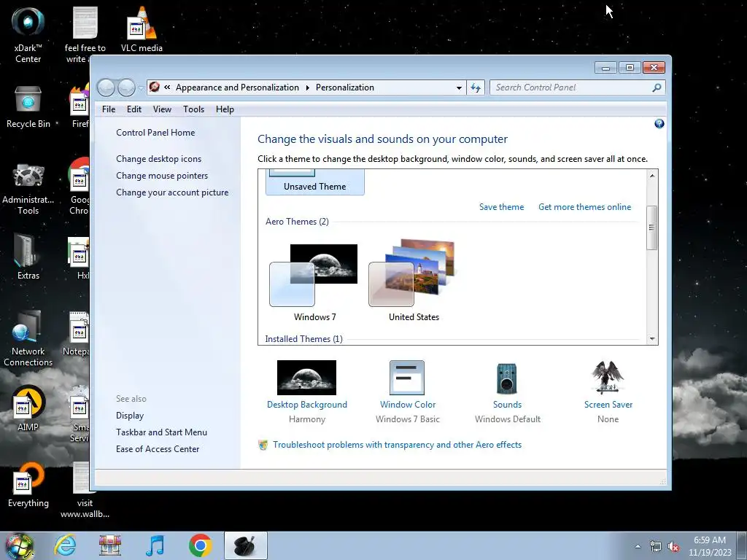This screenshot has height=560, width=747.
Task: Select the Extras desktop folder icon
Action: (x=28, y=256)
